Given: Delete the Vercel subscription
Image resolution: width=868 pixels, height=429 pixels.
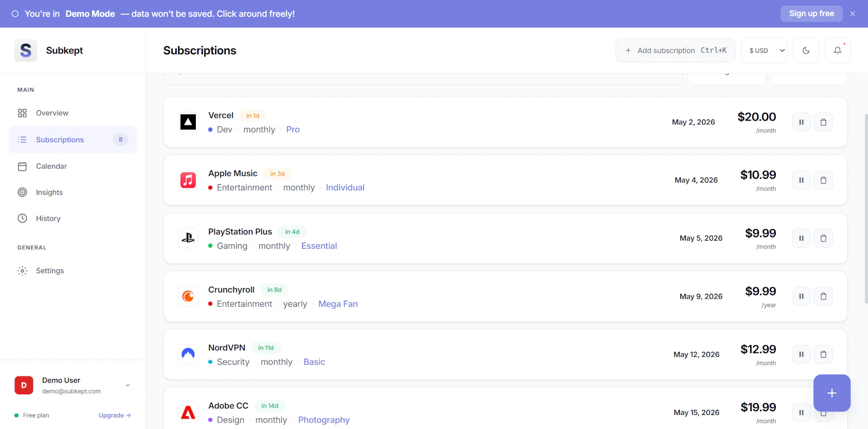Looking at the screenshot, I should pyautogui.click(x=824, y=122).
